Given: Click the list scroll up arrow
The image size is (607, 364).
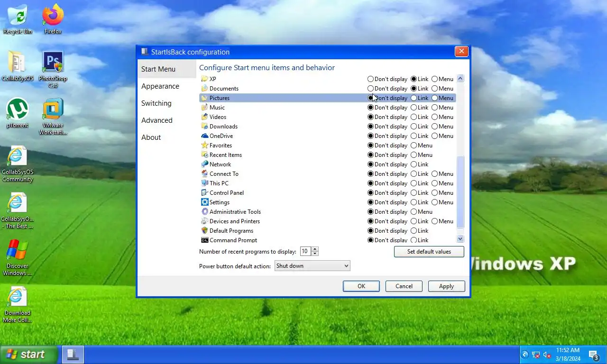Looking at the screenshot, I should tap(460, 79).
